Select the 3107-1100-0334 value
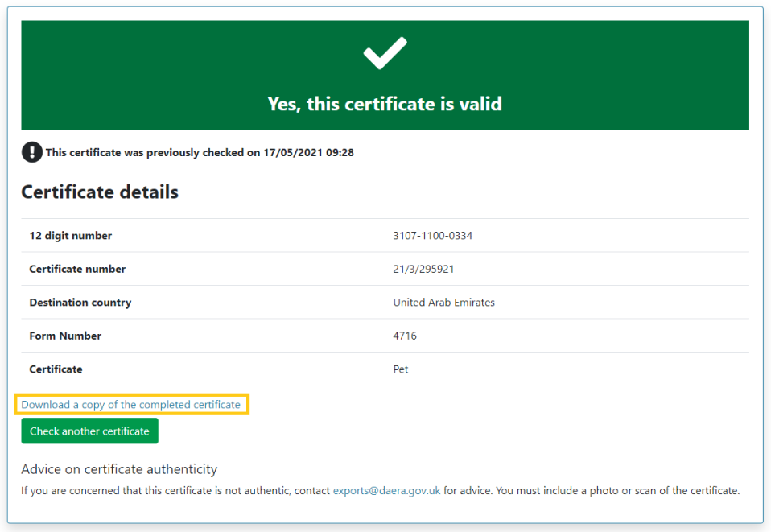 click(x=432, y=236)
